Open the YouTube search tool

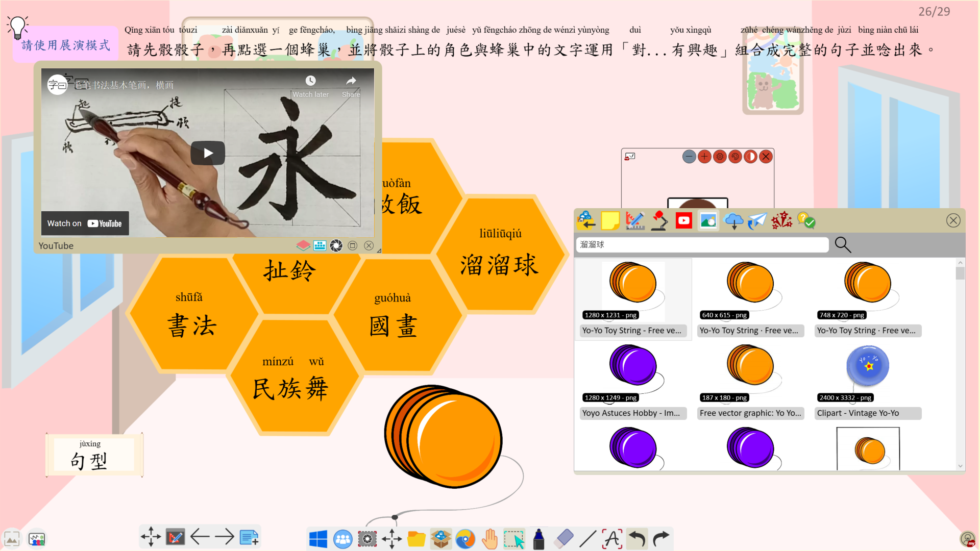click(683, 220)
